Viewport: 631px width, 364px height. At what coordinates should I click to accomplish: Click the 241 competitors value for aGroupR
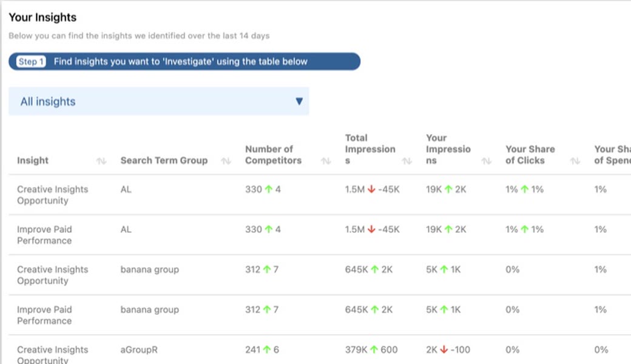click(253, 350)
